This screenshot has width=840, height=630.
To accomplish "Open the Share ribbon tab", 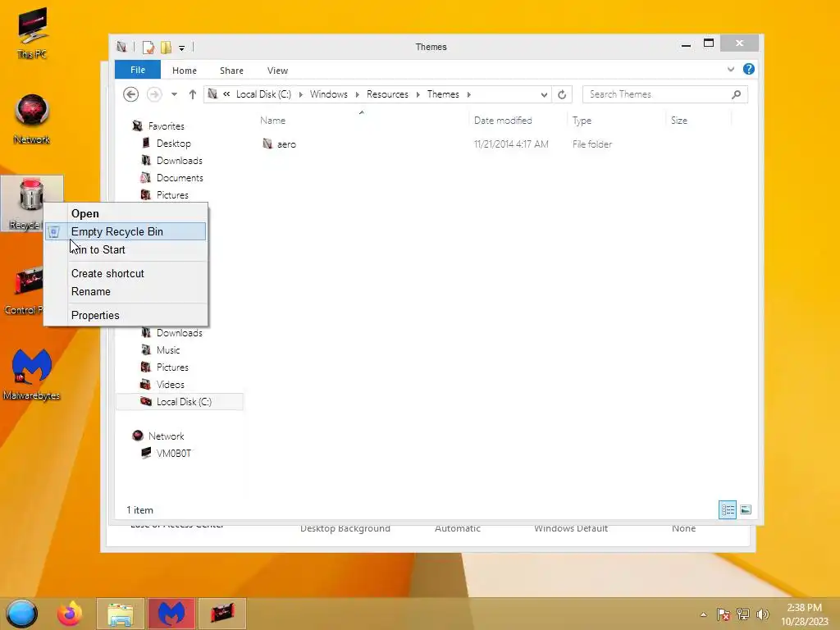I will (231, 71).
